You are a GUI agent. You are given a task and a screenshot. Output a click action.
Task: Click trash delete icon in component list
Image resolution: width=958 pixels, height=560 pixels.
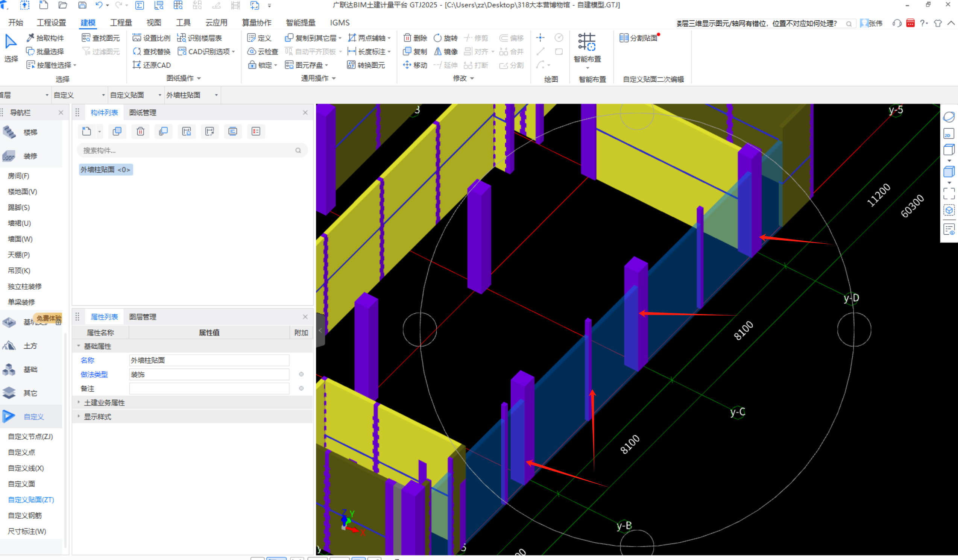[x=140, y=131]
